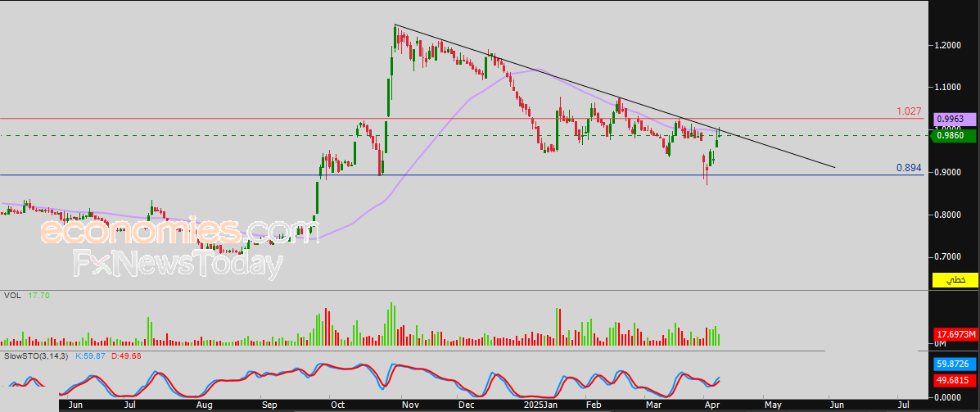980x412 pixels.
Task: Select the Oct marker on the time axis
Action: pyautogui.click(x=336, y=405)
